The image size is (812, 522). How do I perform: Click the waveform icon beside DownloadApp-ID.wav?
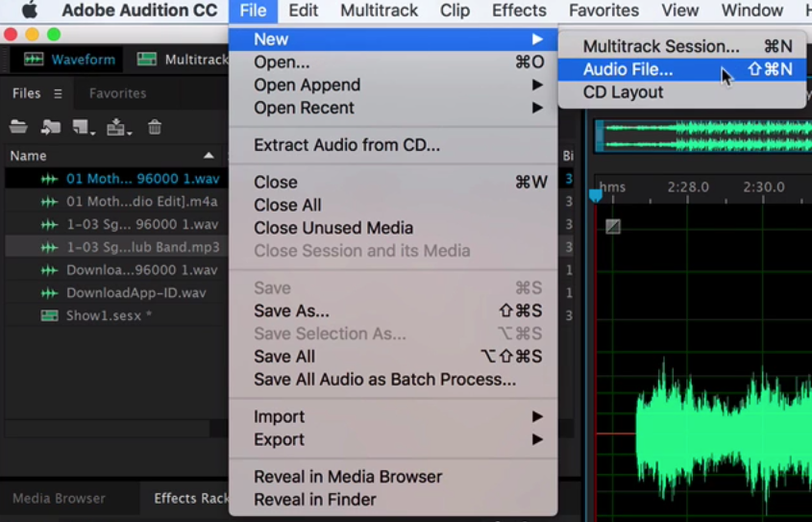(x=49, y=293)
